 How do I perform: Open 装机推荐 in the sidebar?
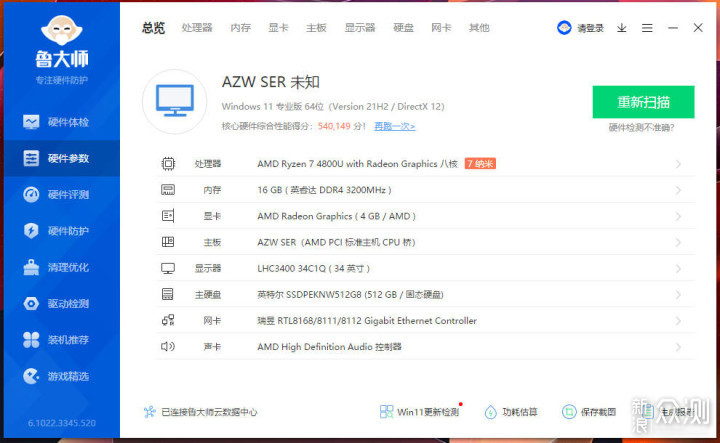[62, 340]
